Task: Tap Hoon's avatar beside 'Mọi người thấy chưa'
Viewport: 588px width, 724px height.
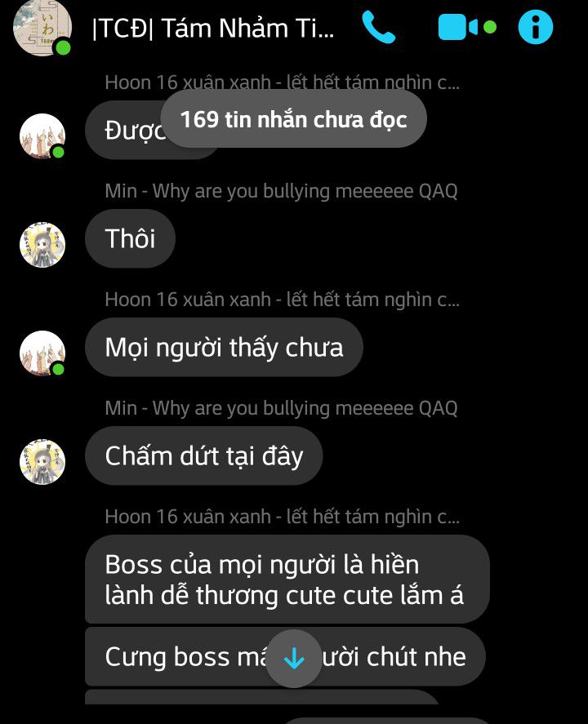Action: [42, 353]
